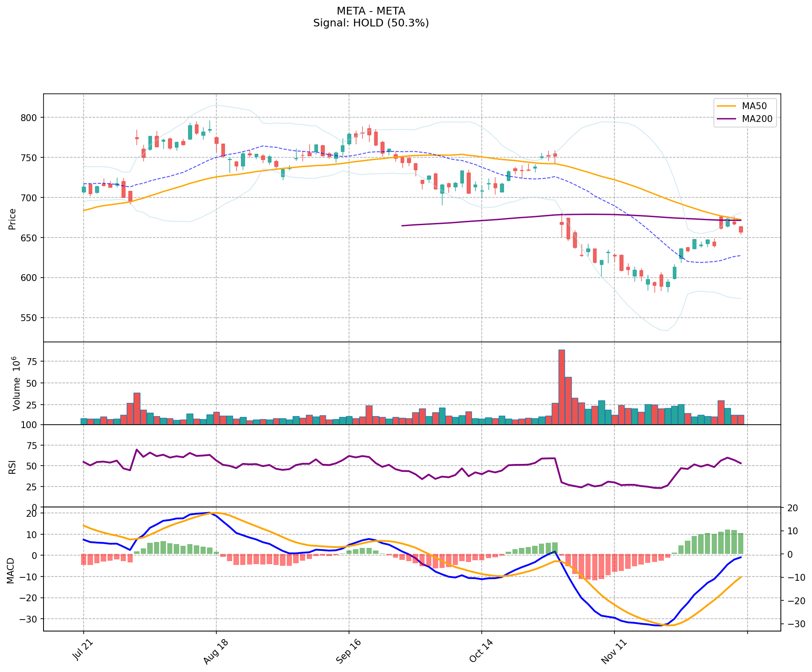This screenshot has height=672, width=812.
Task: Select the purple MA200 legend line swatch
Action: 726,119
